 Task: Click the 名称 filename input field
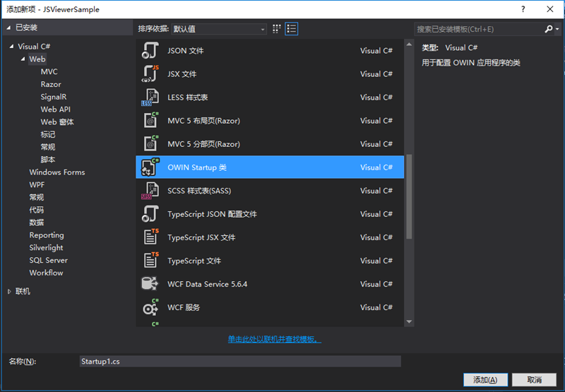[x=239, y=362]
